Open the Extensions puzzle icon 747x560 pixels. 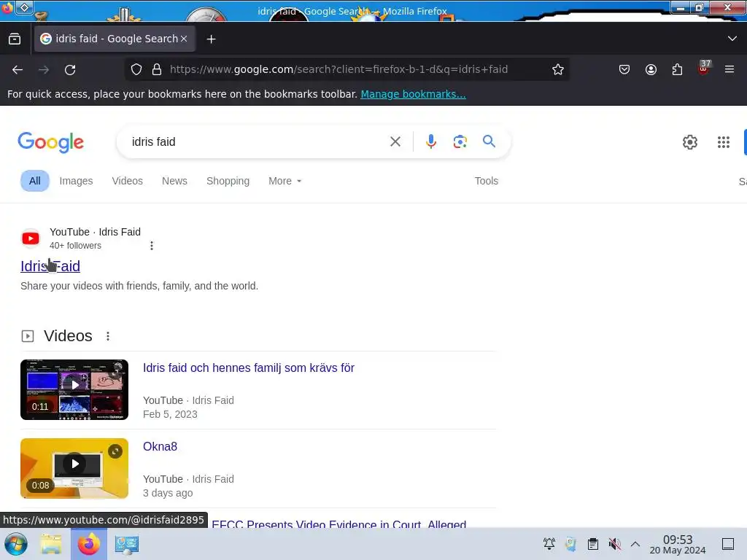[677, 69]
